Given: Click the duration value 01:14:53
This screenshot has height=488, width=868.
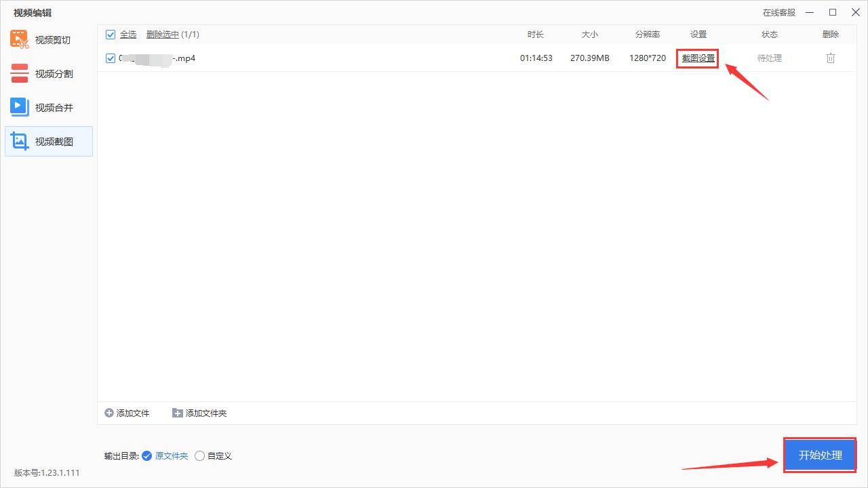Looking at the screenshot, I should coord(536,58).
